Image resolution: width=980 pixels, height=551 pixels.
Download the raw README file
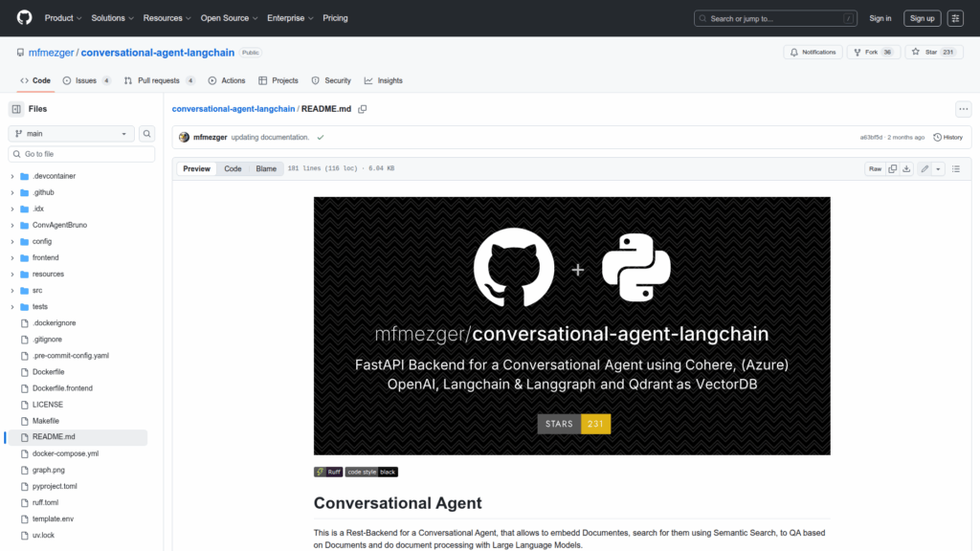click(906, 168)
